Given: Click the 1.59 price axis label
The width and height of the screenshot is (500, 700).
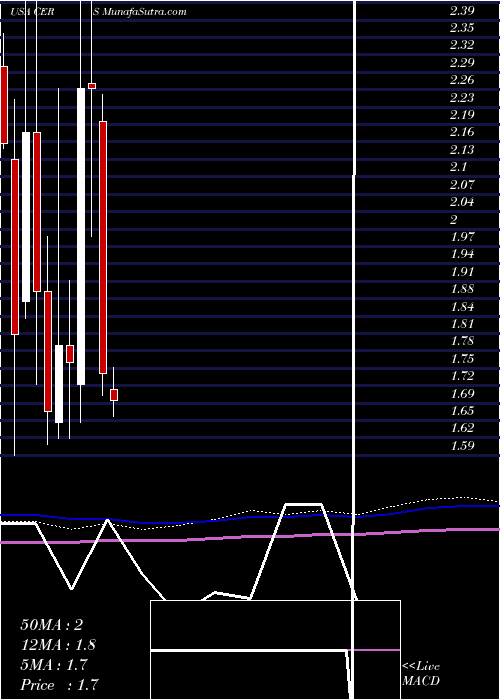Looking at the screenshot, I should [462, 446].
